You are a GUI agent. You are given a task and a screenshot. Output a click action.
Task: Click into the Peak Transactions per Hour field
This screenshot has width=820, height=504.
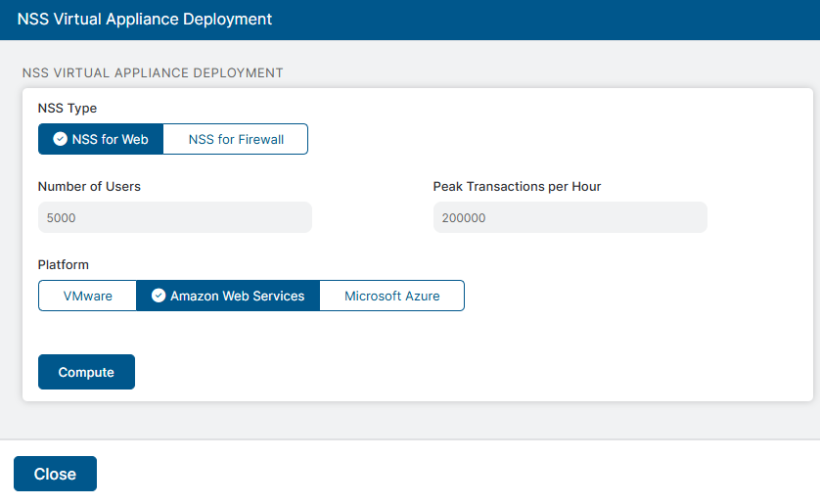point(569,217)
